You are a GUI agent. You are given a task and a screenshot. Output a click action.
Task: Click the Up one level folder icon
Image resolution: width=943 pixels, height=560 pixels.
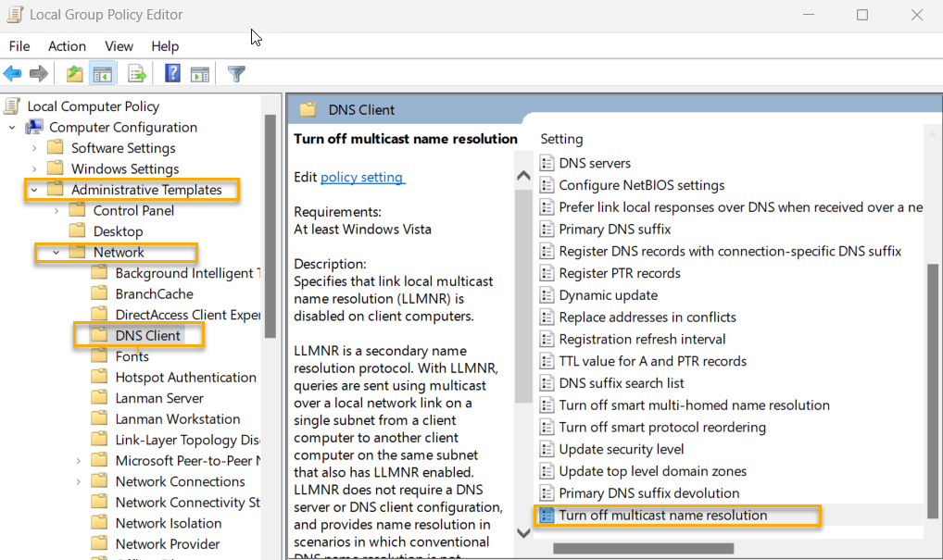click(74, 73)
